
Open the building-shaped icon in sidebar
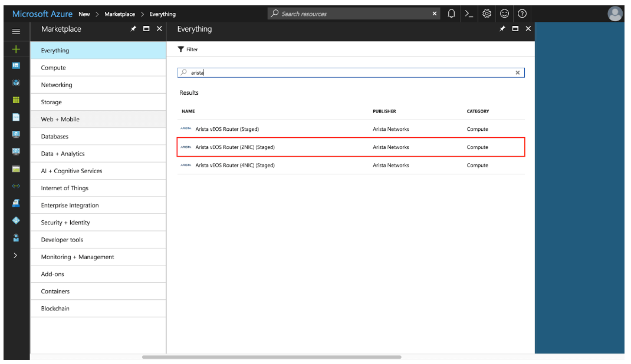16,203
